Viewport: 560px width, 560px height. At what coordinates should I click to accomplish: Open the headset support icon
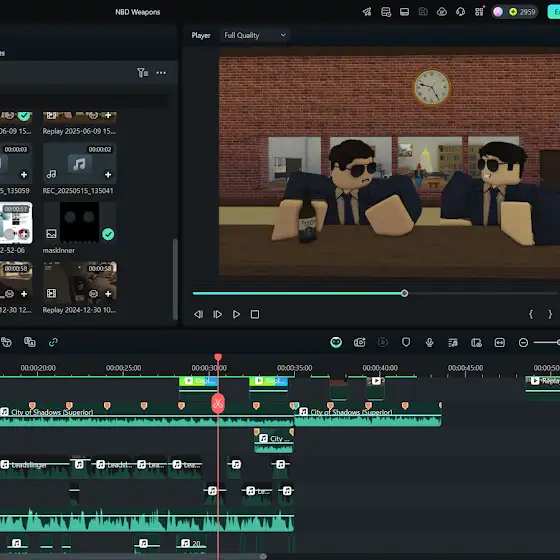(x=460, y=12)
